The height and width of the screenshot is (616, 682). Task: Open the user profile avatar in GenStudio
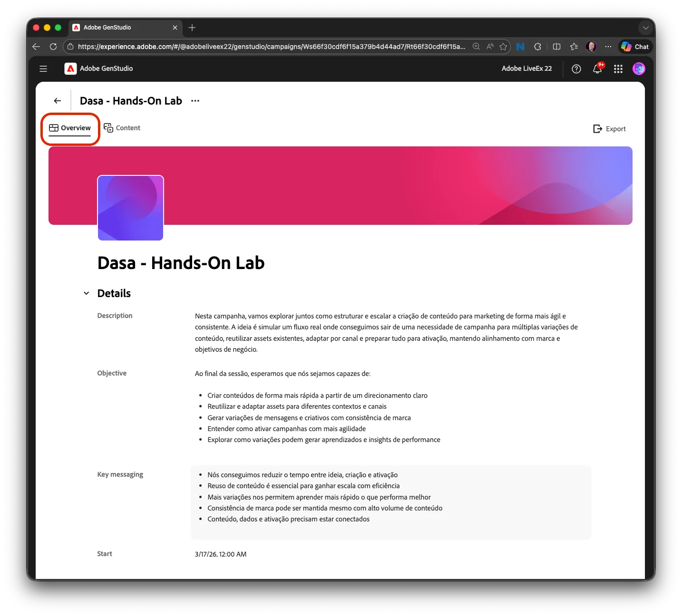[x=639, y=69]
